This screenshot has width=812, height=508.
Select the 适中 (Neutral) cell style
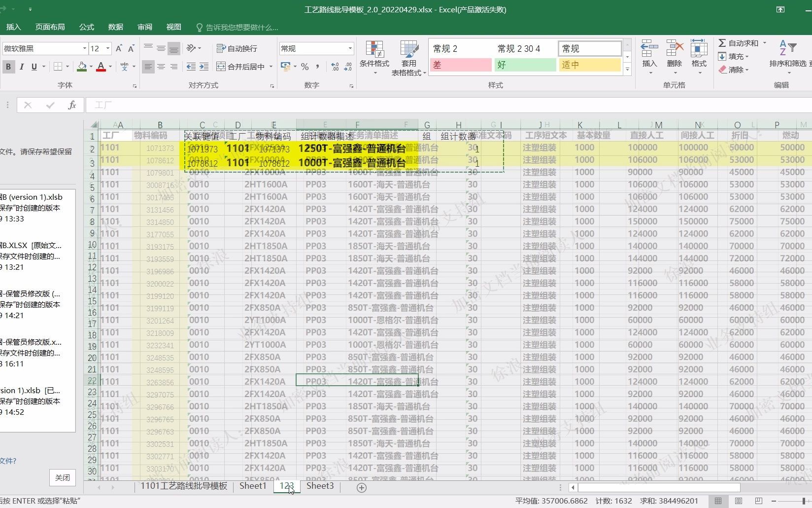590,65
